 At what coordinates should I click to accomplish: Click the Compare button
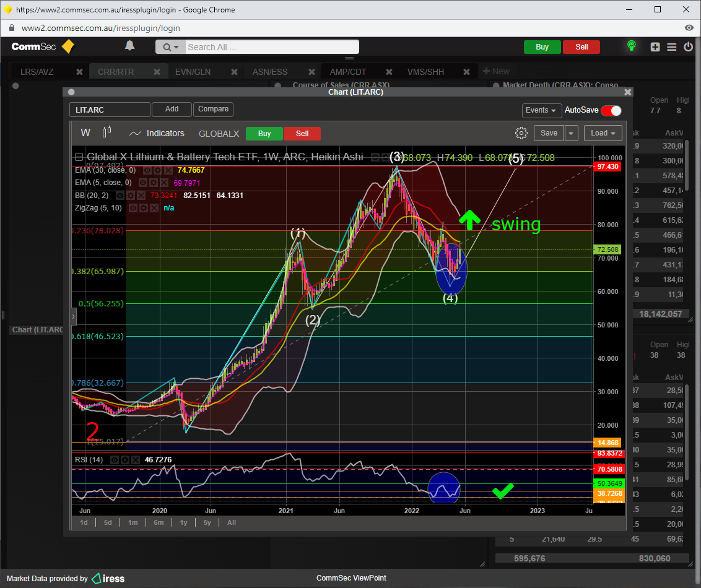pos(213,110)
